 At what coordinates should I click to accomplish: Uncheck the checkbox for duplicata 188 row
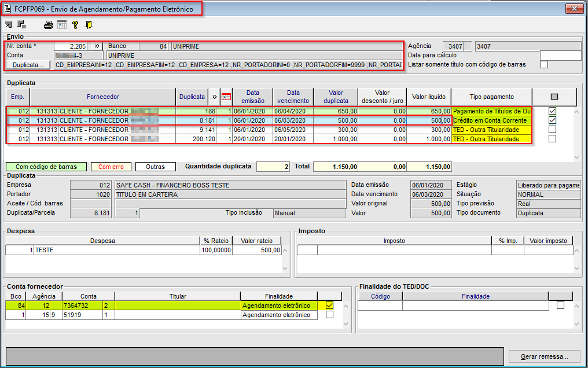[552, 111]
